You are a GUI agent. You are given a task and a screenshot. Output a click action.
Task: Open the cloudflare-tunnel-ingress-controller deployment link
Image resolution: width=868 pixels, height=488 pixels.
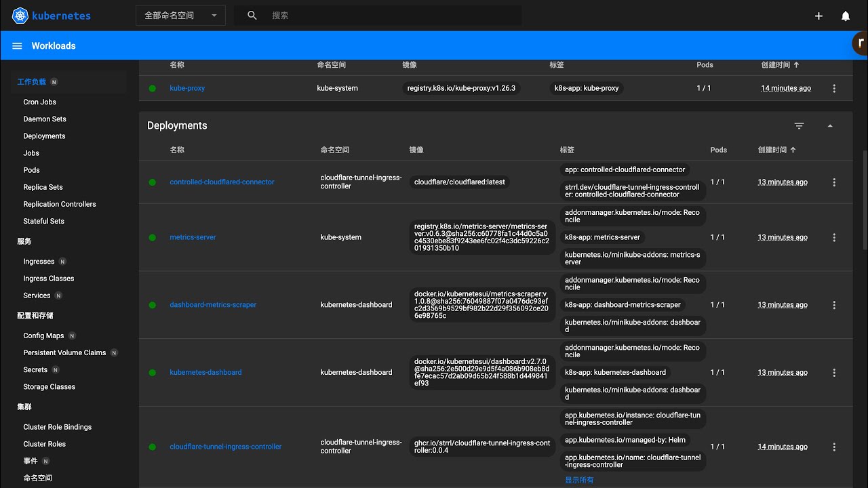tap(226, 447)
